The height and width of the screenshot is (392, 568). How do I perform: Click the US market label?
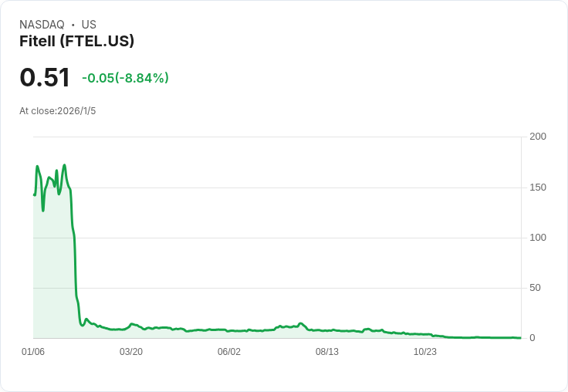tap(89, 25)
